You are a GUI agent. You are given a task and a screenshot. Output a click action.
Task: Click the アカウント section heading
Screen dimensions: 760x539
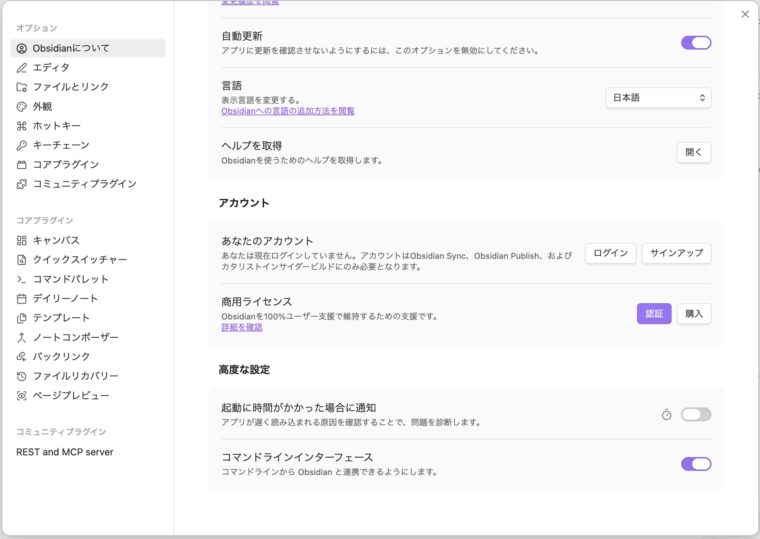244,203
